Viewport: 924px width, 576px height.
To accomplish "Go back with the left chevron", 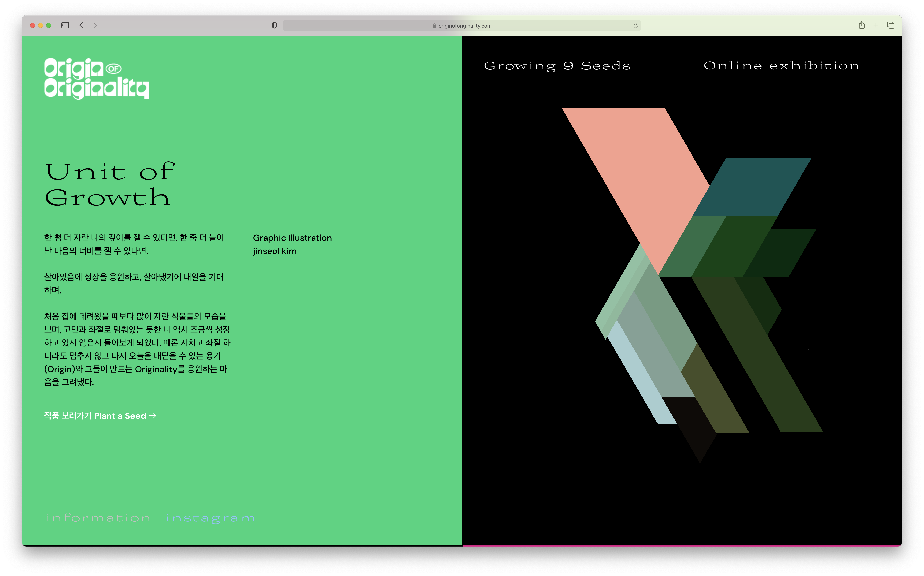I will point(81,25).
